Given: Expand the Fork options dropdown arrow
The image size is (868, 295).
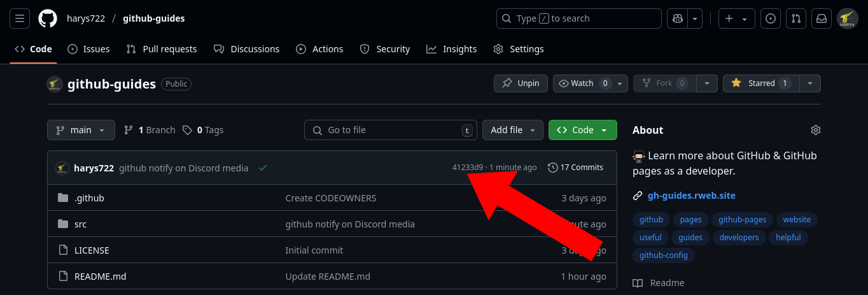Looking at the screenshot, I should [x=707, y=83].
